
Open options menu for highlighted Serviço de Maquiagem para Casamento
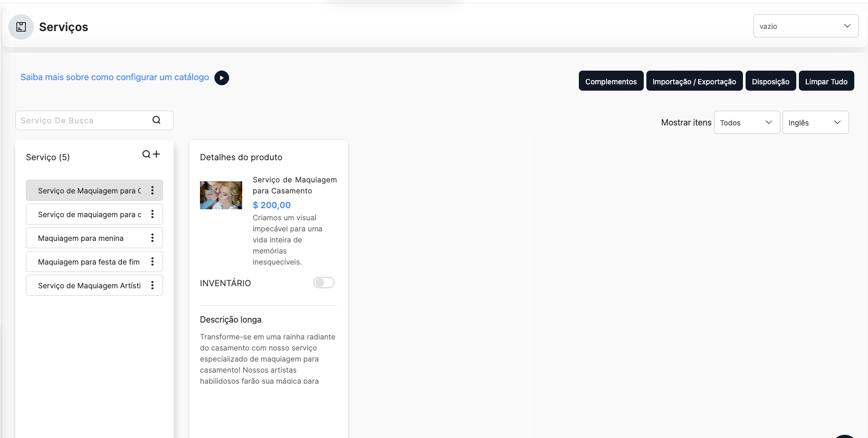tap(152, 190)
